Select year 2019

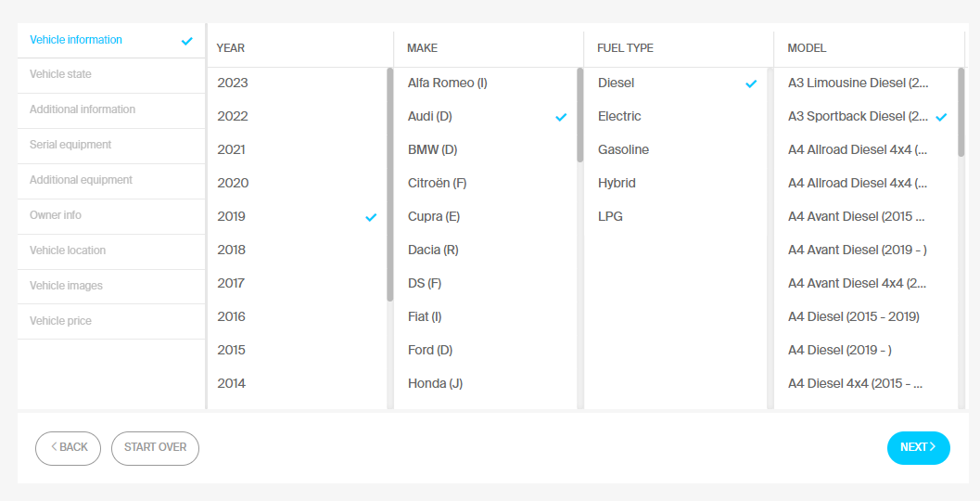[297, 216]
